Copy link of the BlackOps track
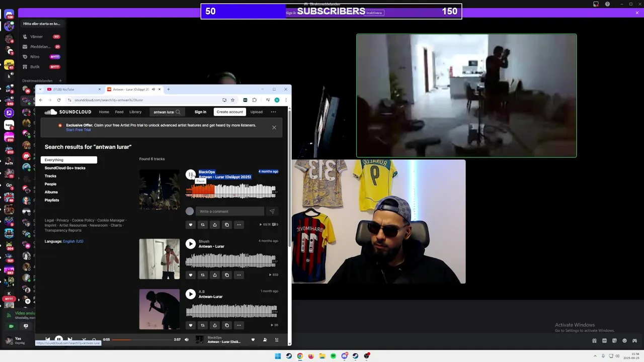 [x=227, y=225]
